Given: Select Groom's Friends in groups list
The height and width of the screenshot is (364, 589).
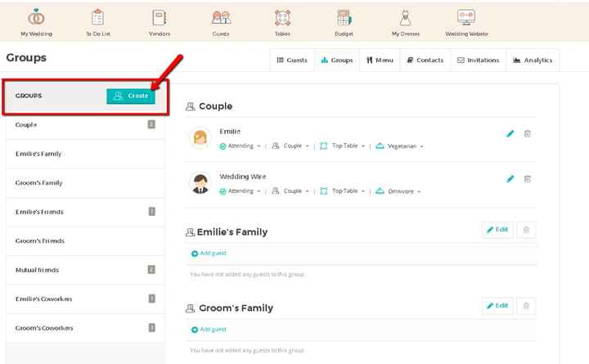Looking at the screenshot, I should pos(85,240).
